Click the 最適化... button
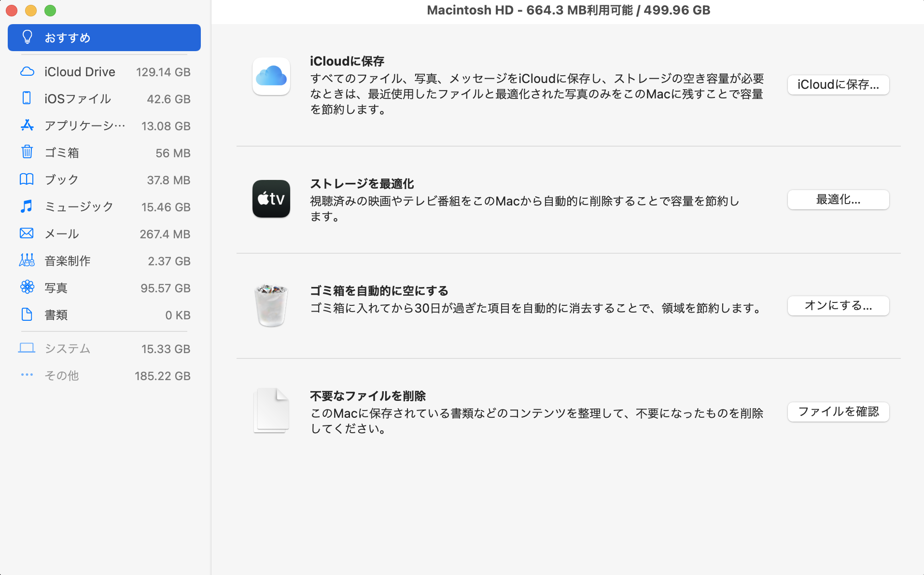 838,200
